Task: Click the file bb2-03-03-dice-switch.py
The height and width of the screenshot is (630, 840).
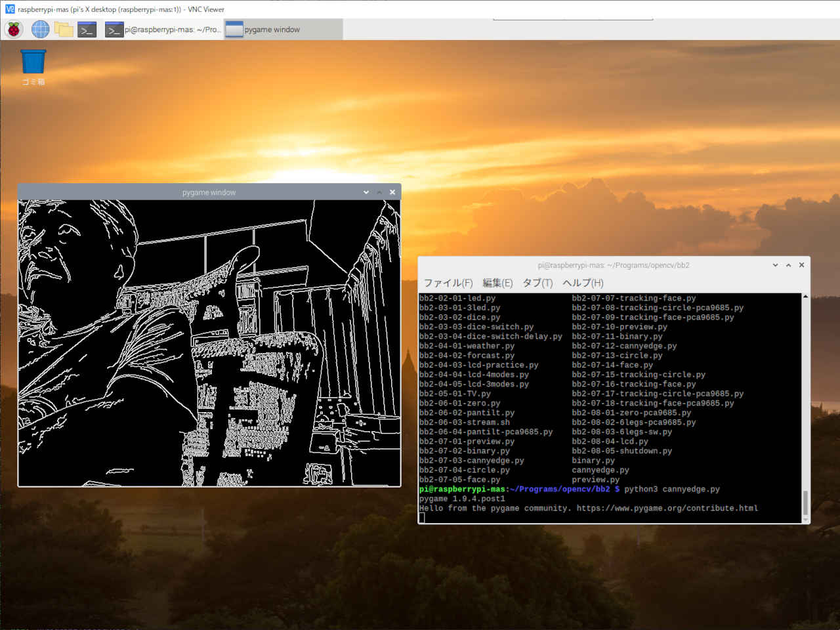Action: 476,327
